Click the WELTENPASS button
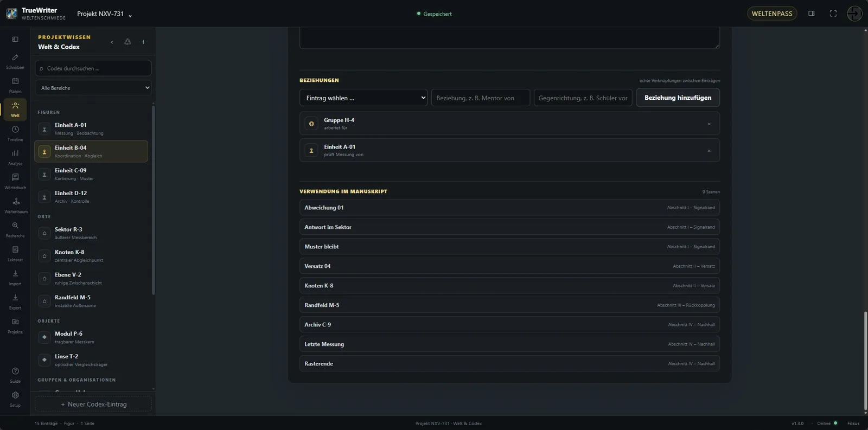 point(772,14)
